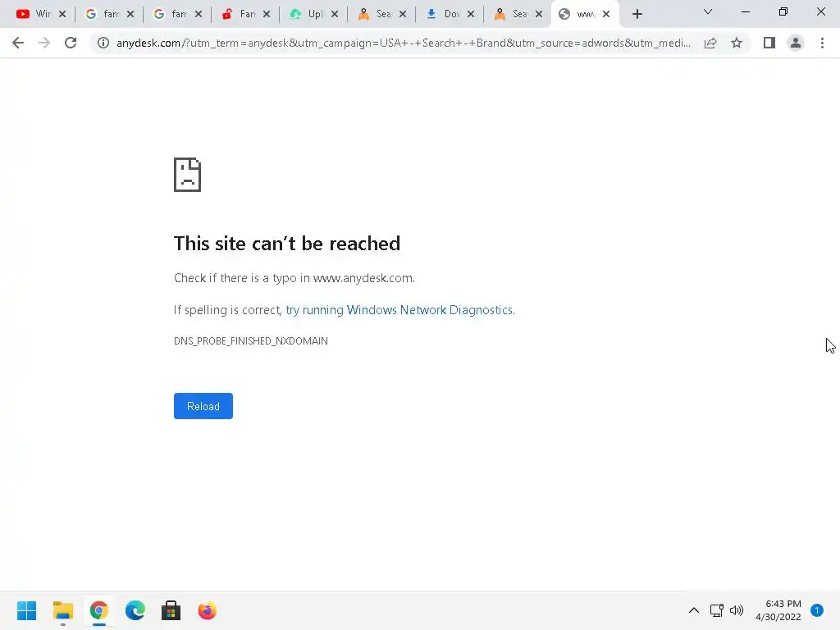840x630 pixels.
Task: Open the profile avatar menu
Action: coord(796,43)
